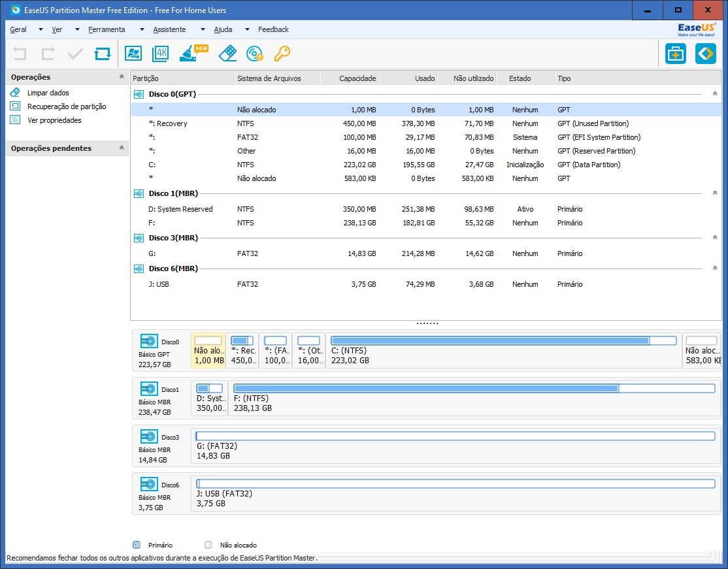This screenshot has width=728, height=569.
Task: Click the pane splitter dots handle
Action: click(x=427, y=323)
